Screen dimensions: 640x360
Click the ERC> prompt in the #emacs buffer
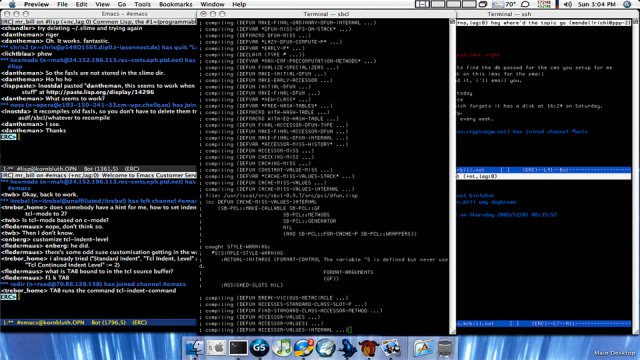(x=8, y=297)
